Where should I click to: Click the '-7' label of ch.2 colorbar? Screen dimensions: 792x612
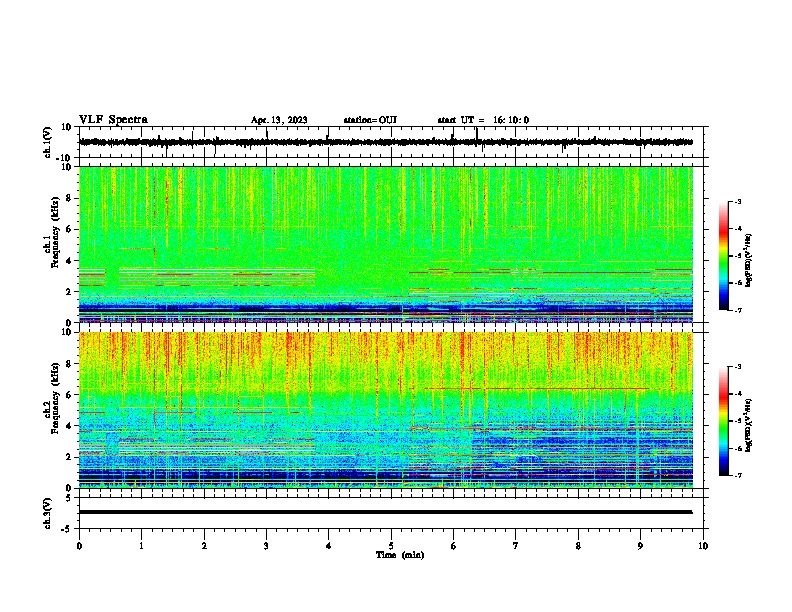point(737,475)
